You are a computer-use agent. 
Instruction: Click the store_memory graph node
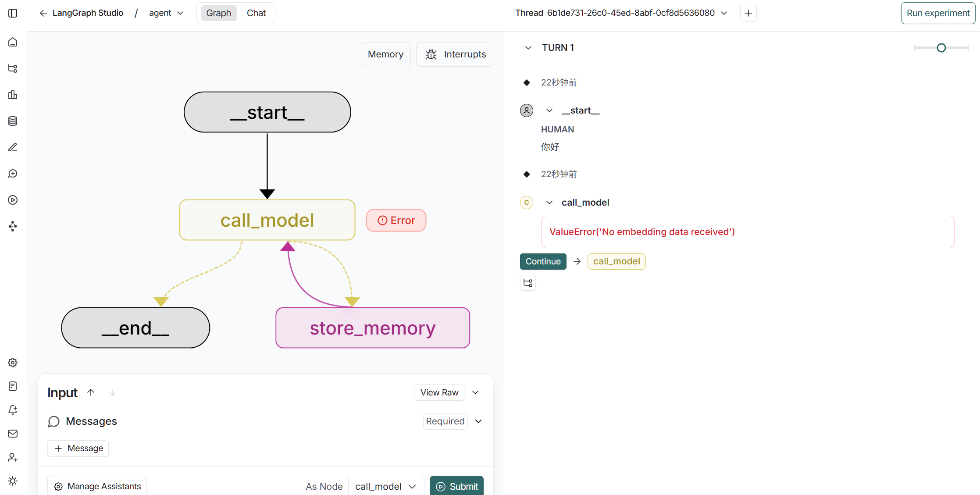[x=372, y=328]
